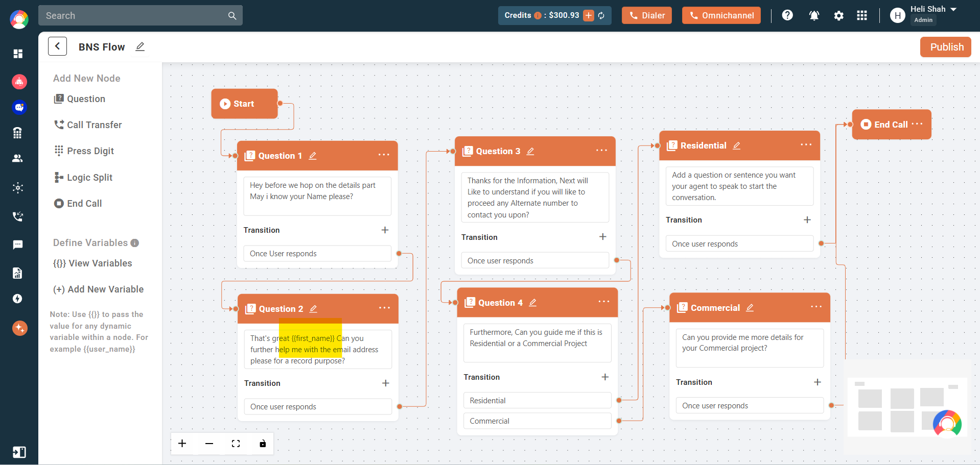Add a transition to Question 1

[385, 230]
